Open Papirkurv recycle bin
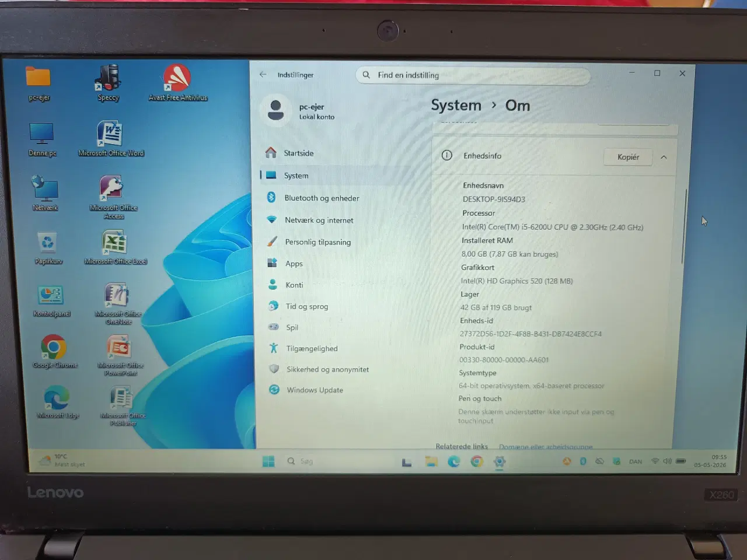This screenshot has height=560, width=747. [x=48, y=248]
